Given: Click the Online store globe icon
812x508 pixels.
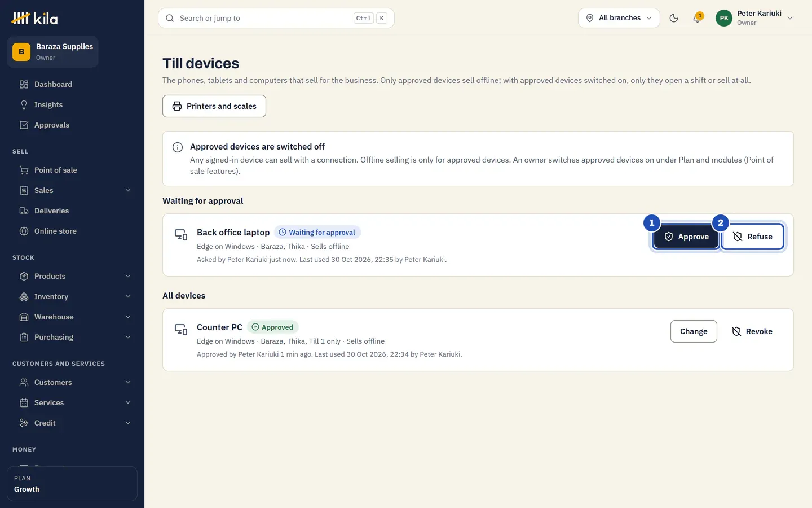Looking at the screenshot, I should 24,231.
